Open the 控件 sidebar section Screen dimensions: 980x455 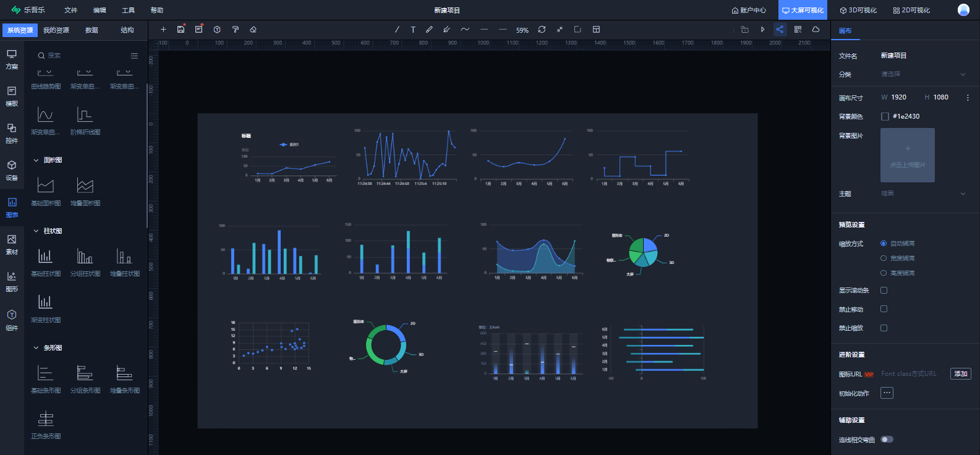[x=12, y=134]
